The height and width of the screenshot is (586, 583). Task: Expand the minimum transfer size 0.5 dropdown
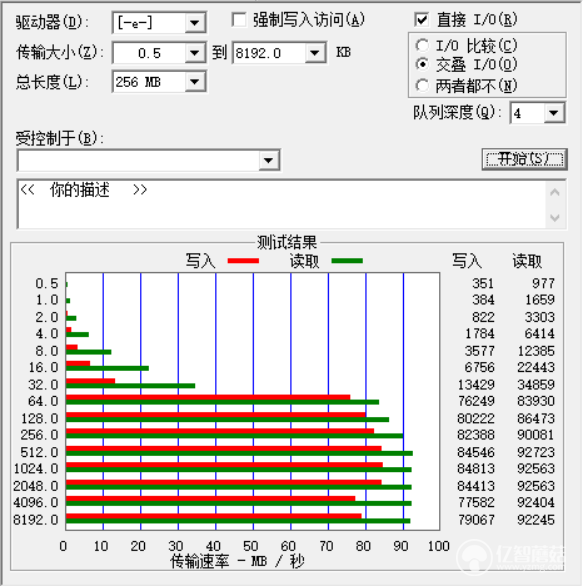point(195,53)
